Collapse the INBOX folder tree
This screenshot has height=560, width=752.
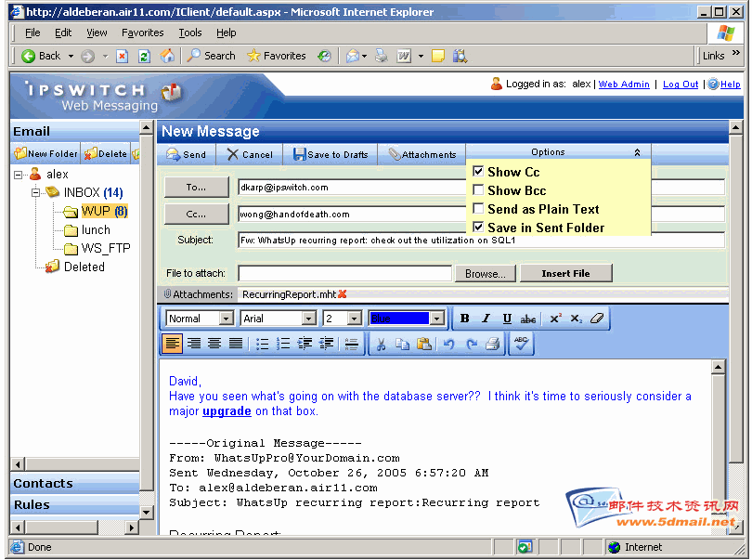(36, 192)
